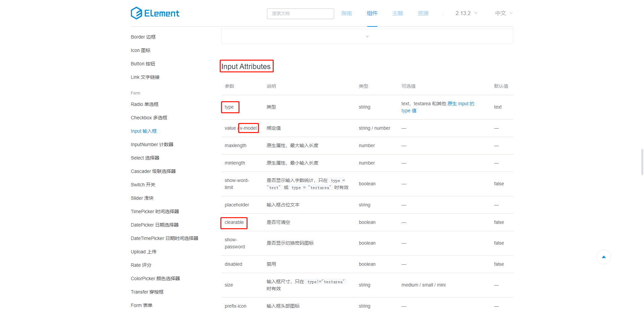Open Button 按钮 in sidebar
644x314 pixels.
click(x=143, y=64)
